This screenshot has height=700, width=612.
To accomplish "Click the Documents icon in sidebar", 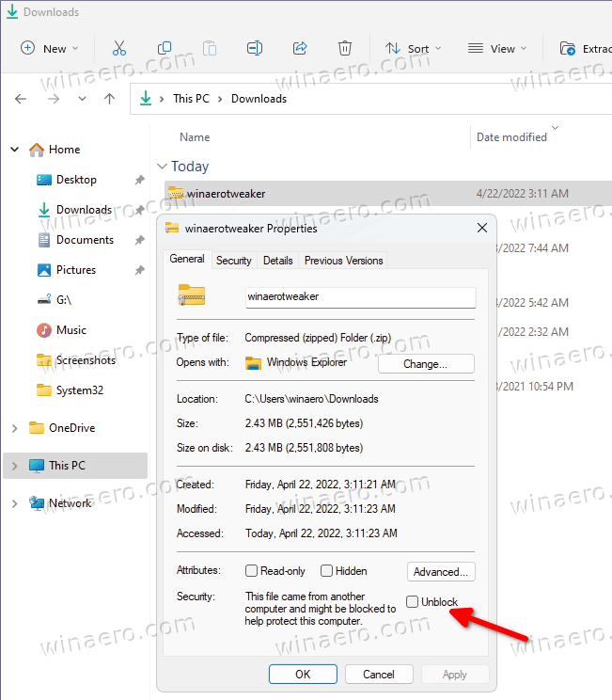I will pyautogui.click(x=43, y=240).
